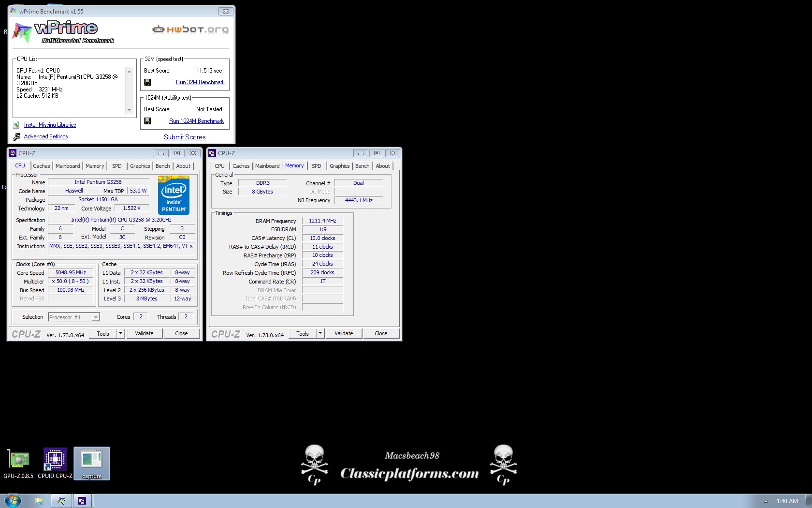The height and width of the screenshot is (508, 812).
Task: Switch to SPD tab in left CPU-Z
Action: pos(117,166)
